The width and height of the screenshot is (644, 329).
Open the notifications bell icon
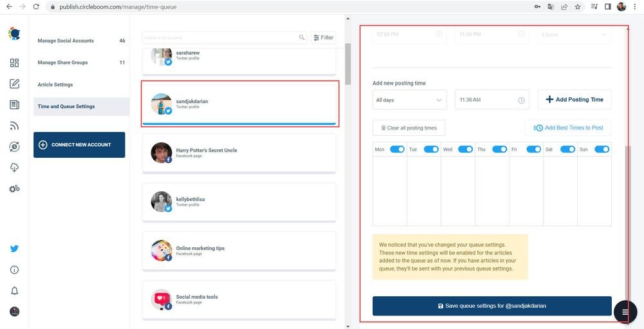click(14, 291)
